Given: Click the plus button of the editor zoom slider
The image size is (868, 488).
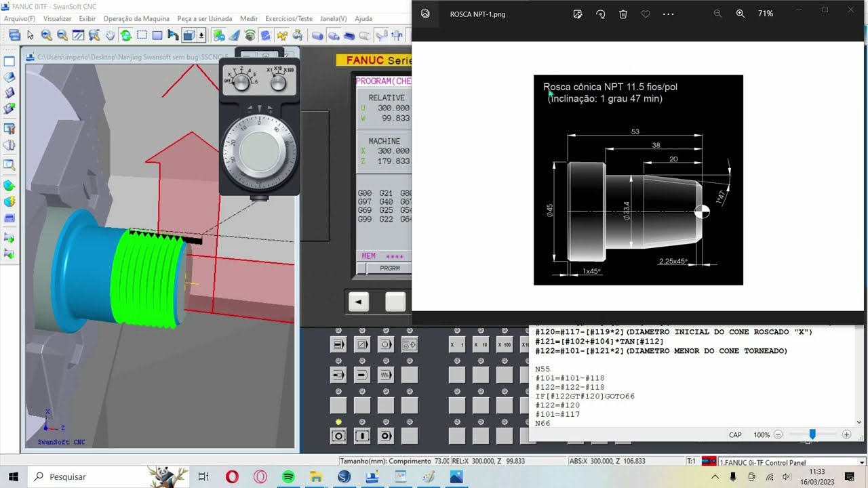Looking at the screenshot, I should point(846,434).
